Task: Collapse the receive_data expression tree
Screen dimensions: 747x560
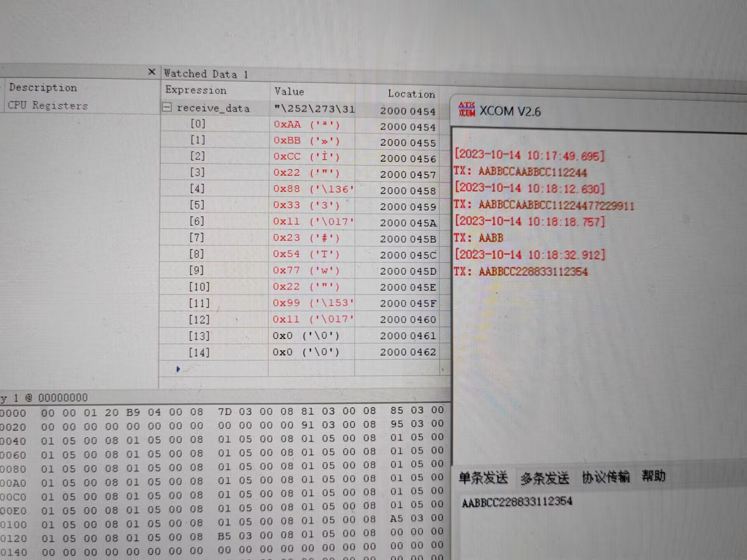Action: [167, 107]
